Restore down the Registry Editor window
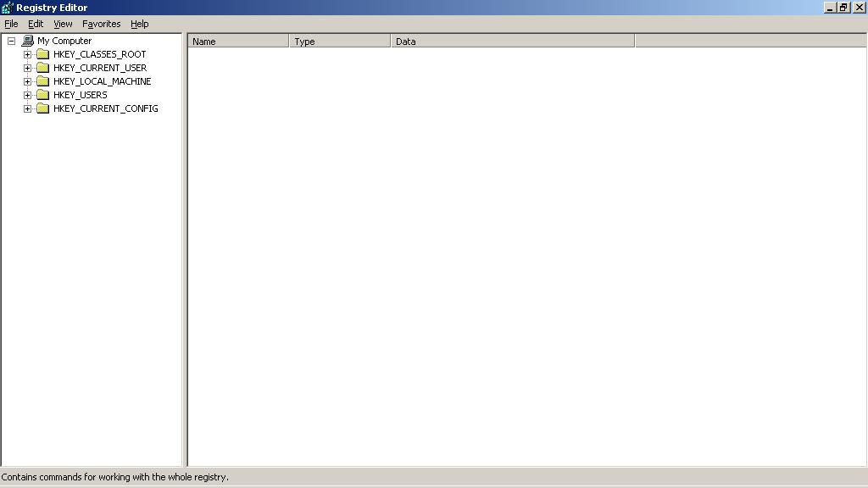Image resolution: width=868 pixels, height=488 pixels. tap(843, 7)
